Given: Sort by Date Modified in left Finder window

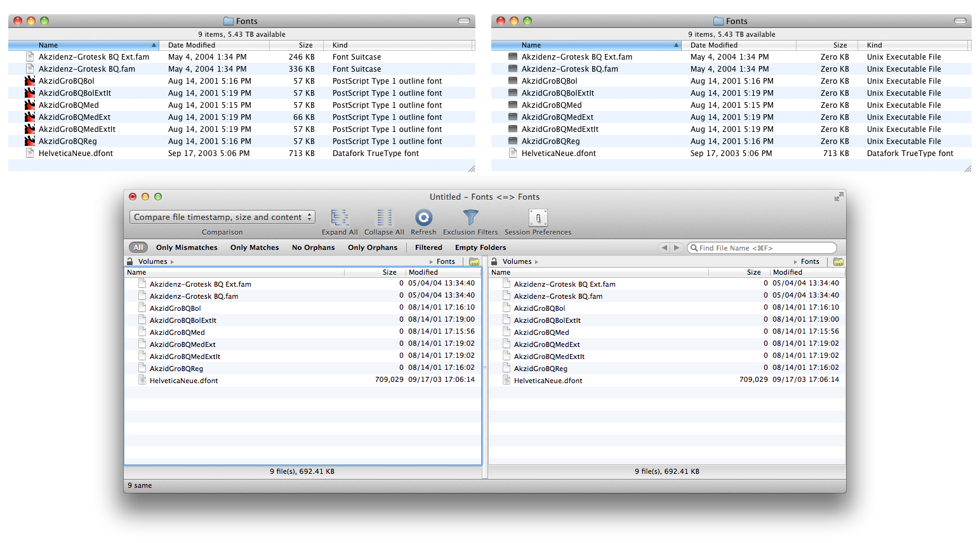Looking at the screenshot, I should tap(214, 45).
